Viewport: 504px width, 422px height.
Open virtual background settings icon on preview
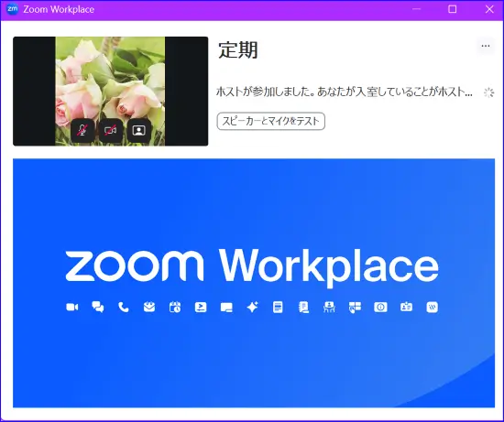pyautogui.click(x=139, y=130)
